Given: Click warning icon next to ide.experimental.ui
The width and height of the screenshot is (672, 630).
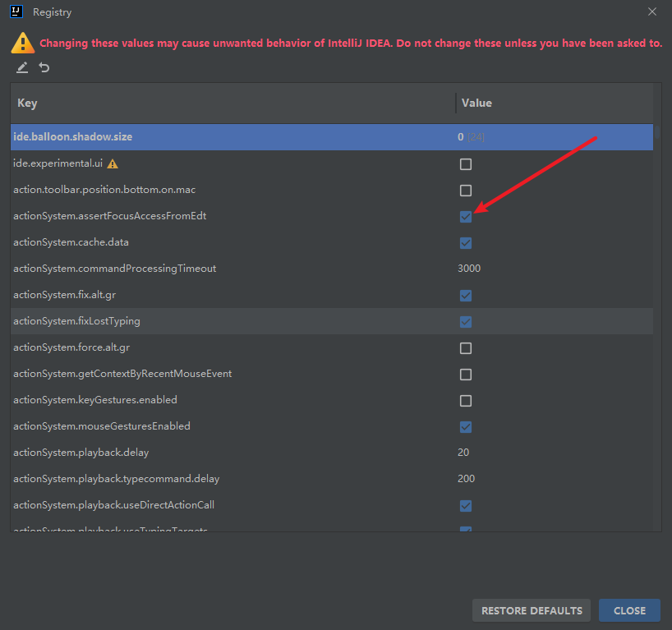Looking at the screenshot, I should [x=113, y=163].
